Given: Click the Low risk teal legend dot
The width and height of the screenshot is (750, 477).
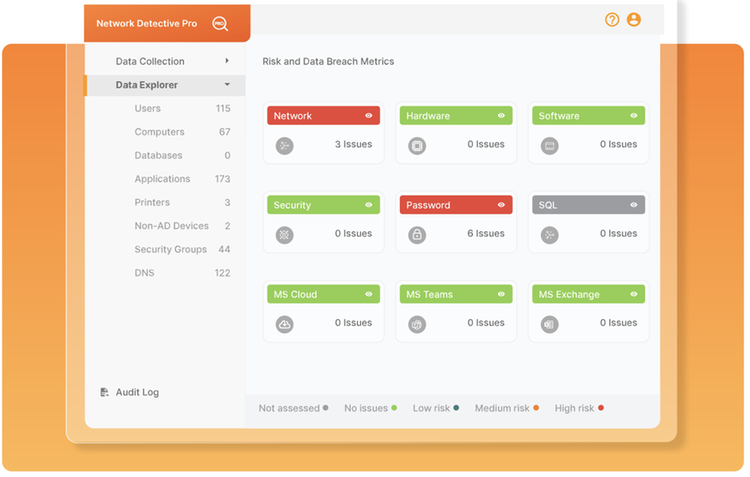Looking at the screenshot, I should tap(456, 408).
